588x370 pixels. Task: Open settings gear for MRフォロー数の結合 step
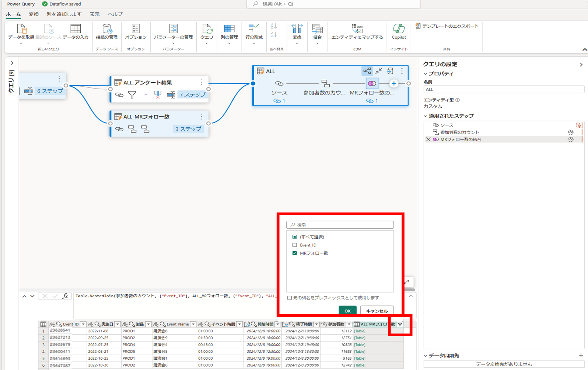coord(570,139)
